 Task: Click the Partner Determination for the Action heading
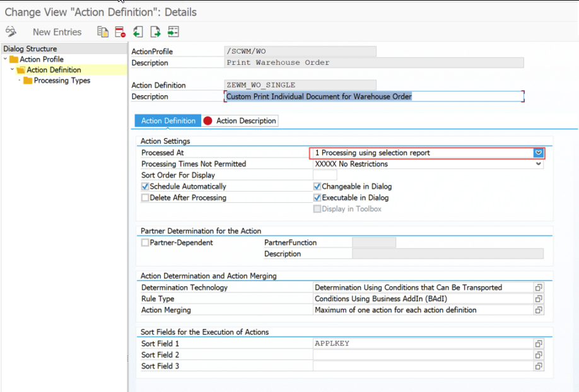click(201, 231)
